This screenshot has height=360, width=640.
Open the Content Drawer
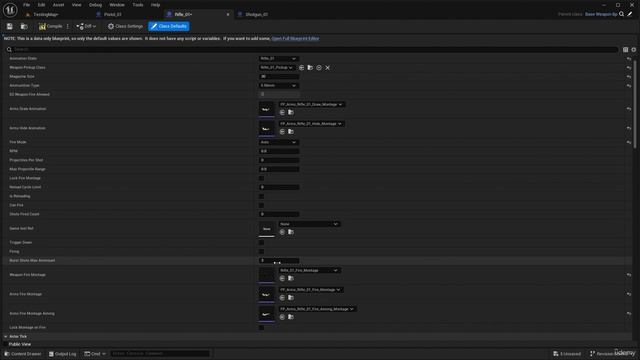pos(23,354)
